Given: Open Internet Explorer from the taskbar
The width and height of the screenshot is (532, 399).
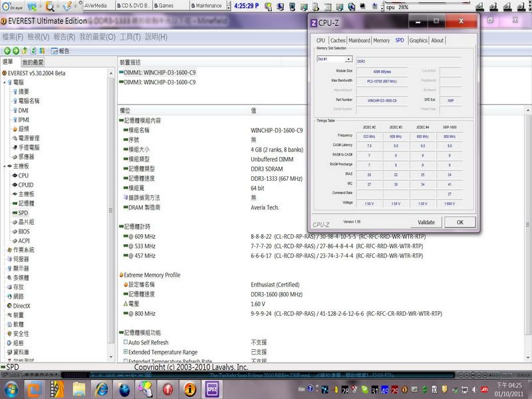Looking at the screenshot, I should [101, 390].
